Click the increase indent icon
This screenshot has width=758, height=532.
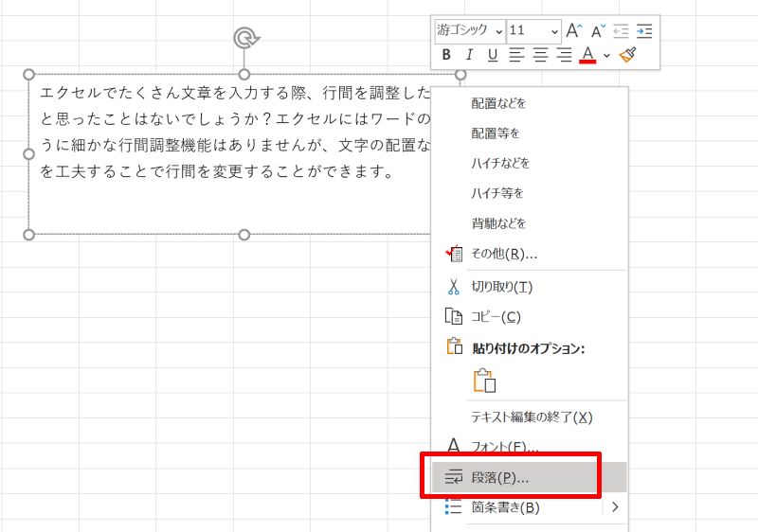pos(644,31)
